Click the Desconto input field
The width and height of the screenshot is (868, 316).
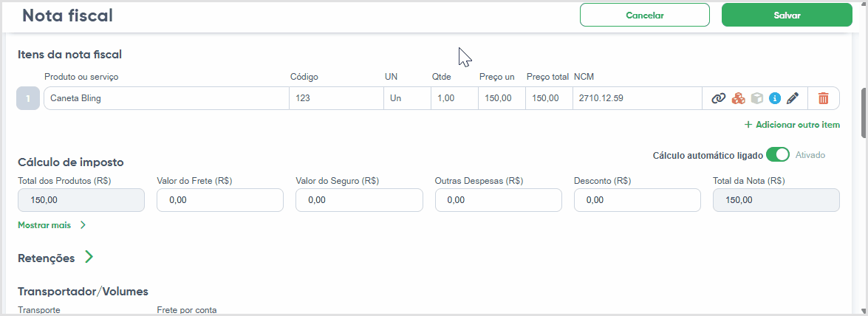pos(638,200)
